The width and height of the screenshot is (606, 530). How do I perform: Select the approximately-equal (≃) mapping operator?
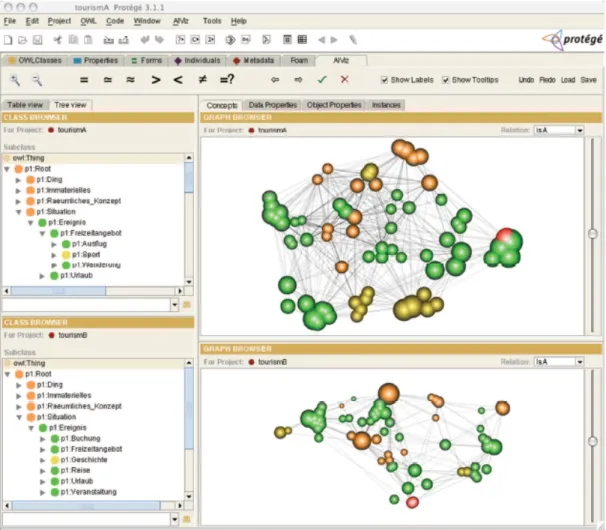pos(108,80)
